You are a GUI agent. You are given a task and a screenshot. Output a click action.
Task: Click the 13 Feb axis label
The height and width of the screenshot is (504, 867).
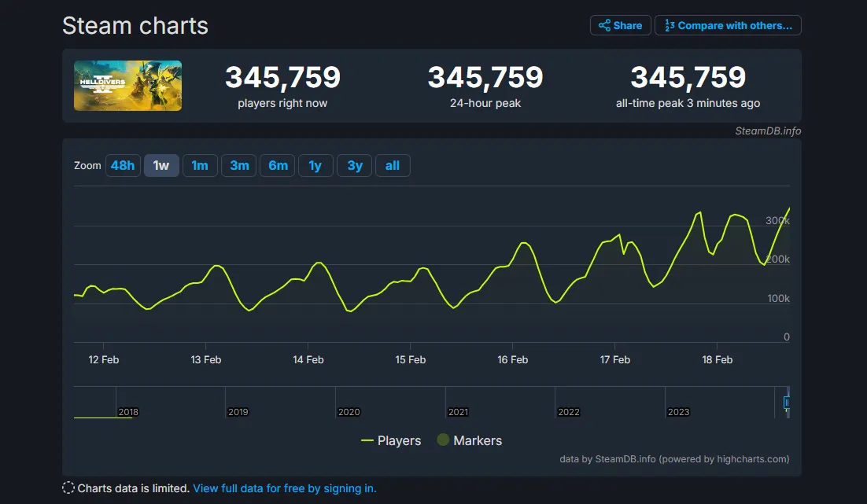[205, 360]
